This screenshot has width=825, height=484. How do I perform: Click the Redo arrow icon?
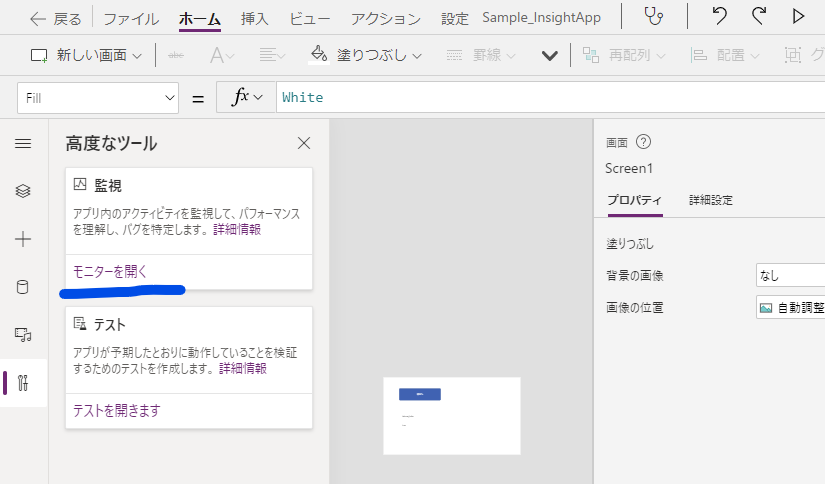tap(759, 17)
